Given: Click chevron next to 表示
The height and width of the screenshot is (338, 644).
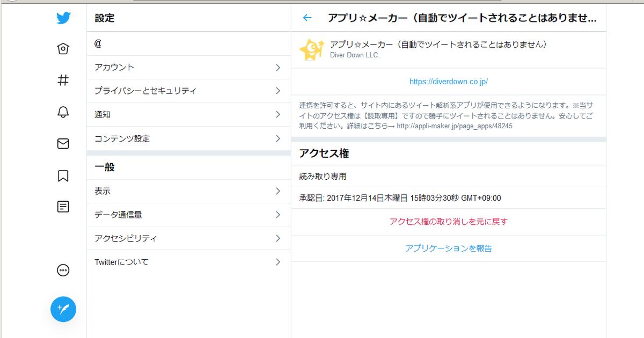Looking at the screenshot, I should click(278, 191).
